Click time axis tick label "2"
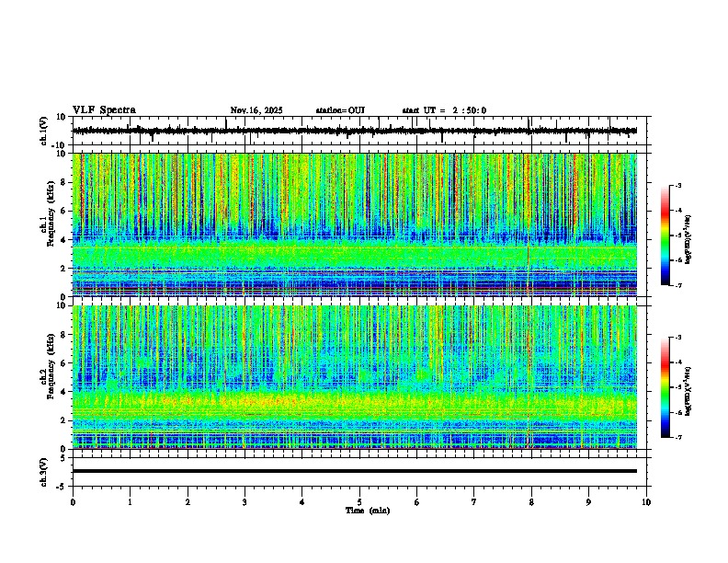 pyautogui.click(x=188, y=502)
